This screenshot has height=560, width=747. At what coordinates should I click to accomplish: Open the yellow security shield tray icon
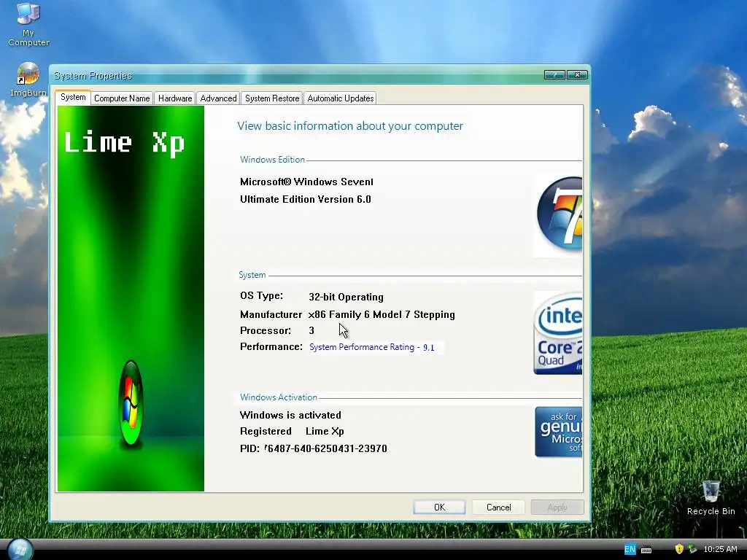(x=679, y=549)
